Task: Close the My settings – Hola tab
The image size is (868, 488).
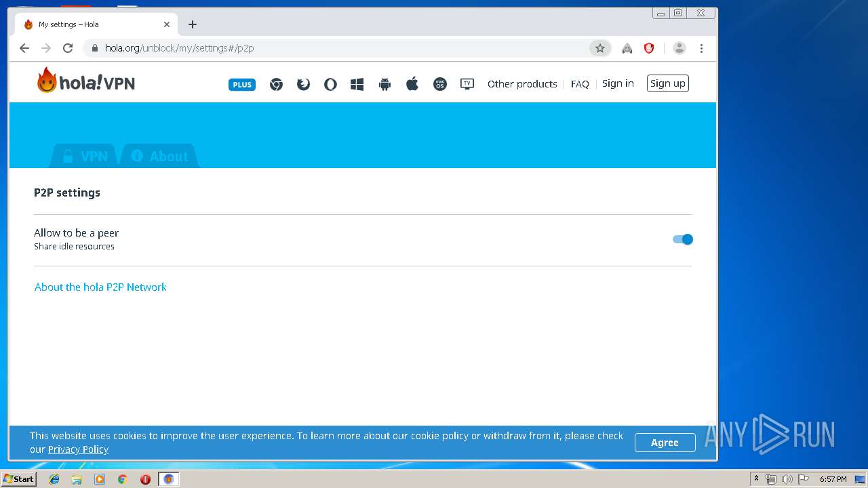Action: click(167, 24)
